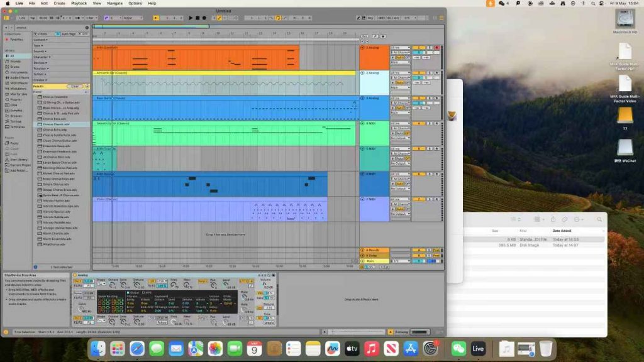Expand the Sounds filter group
This screenshot has height=362, width=644.
(41, 51)
